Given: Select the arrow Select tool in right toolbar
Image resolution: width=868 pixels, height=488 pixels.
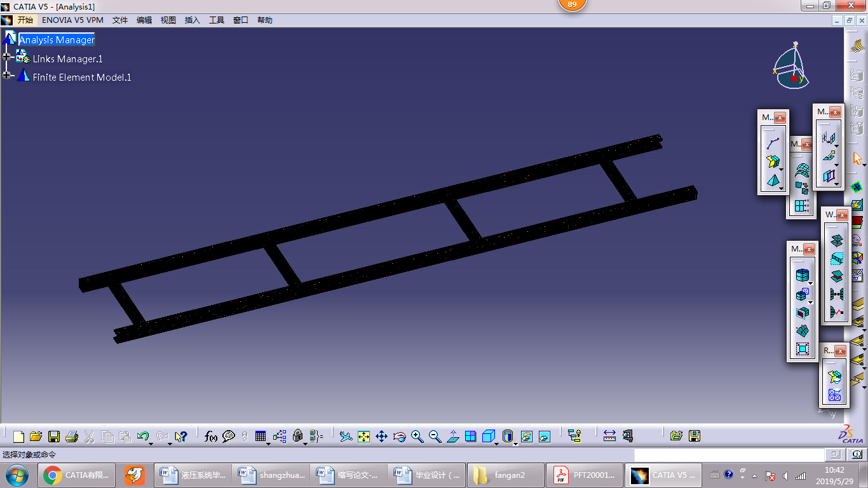Looking at the screenshot, I should [x=857, y=158].
